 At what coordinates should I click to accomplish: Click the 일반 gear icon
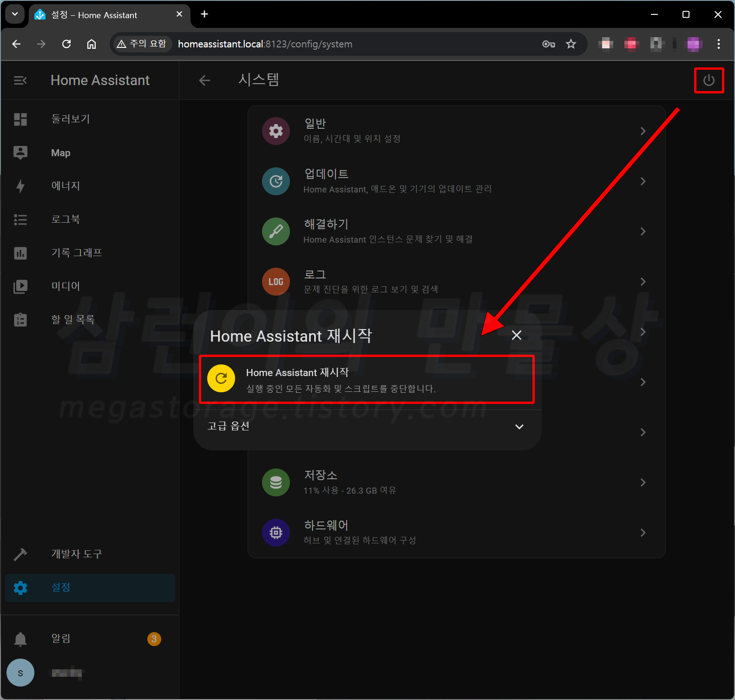(276, 131)
